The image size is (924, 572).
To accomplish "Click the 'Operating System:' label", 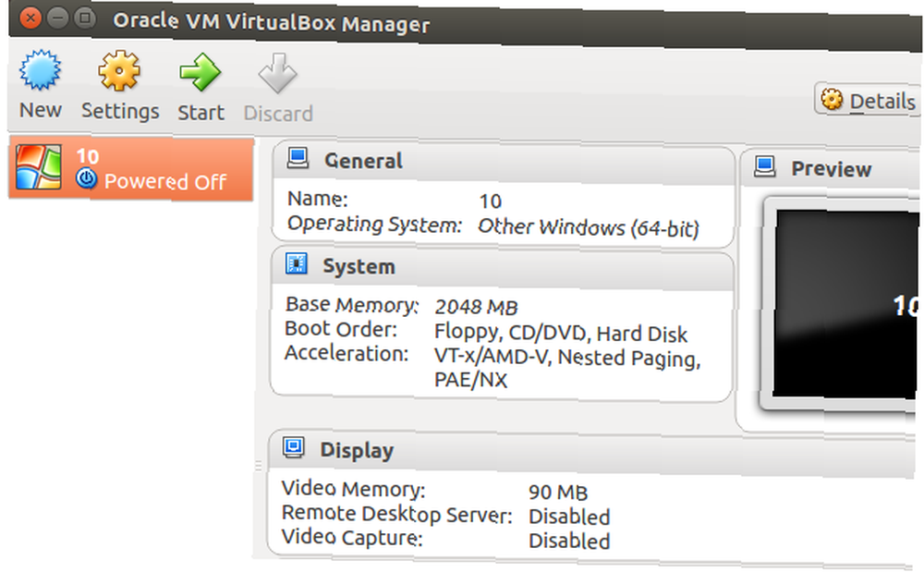I will (375, 224).
